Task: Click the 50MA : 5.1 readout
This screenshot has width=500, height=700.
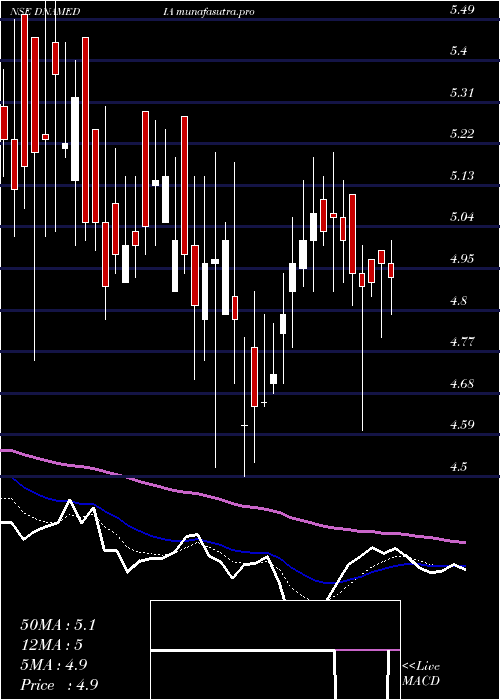Action: (58, 625)
